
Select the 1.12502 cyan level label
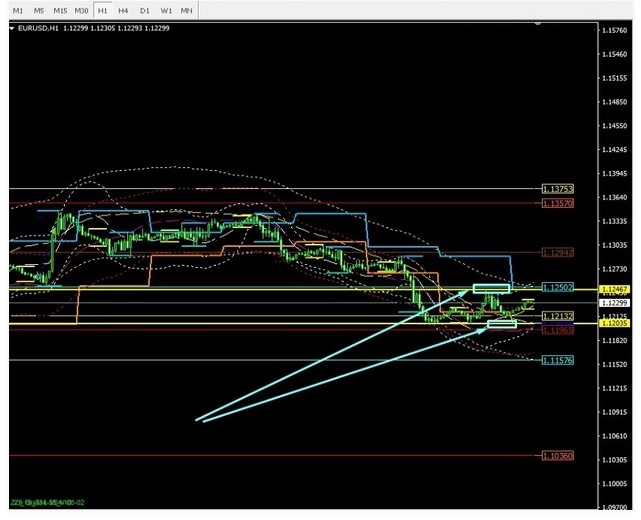558,287
